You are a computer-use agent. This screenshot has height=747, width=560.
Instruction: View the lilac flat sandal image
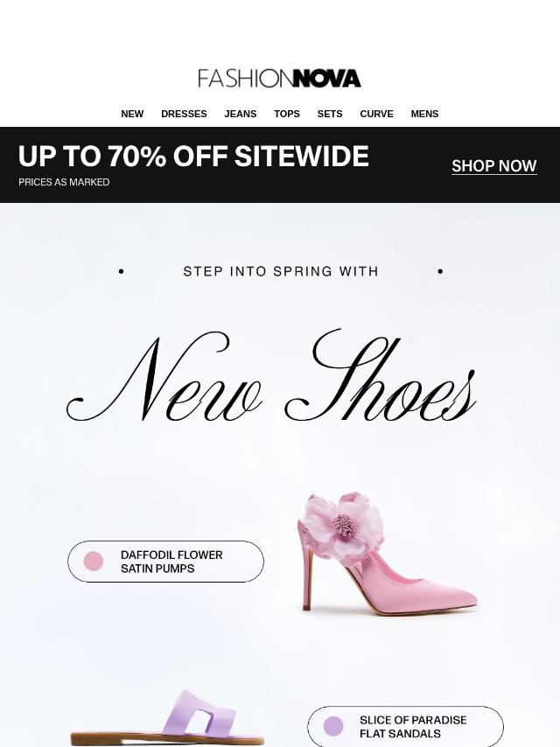(x=168, y=720)
